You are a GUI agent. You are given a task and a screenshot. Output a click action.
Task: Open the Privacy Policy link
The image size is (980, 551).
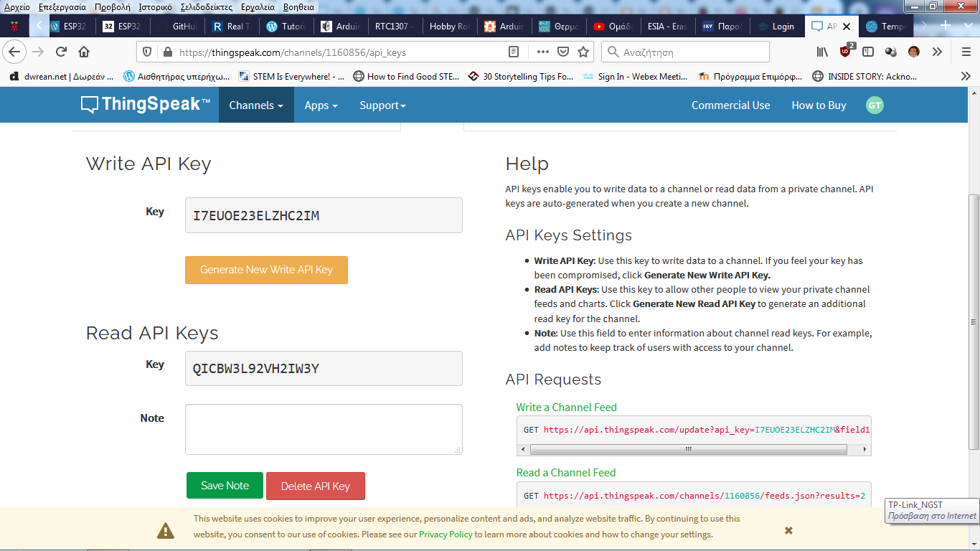coord(446,534)
